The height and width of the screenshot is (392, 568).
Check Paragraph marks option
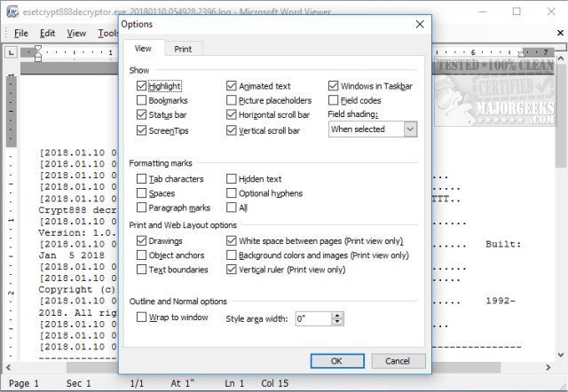(141, 208)
